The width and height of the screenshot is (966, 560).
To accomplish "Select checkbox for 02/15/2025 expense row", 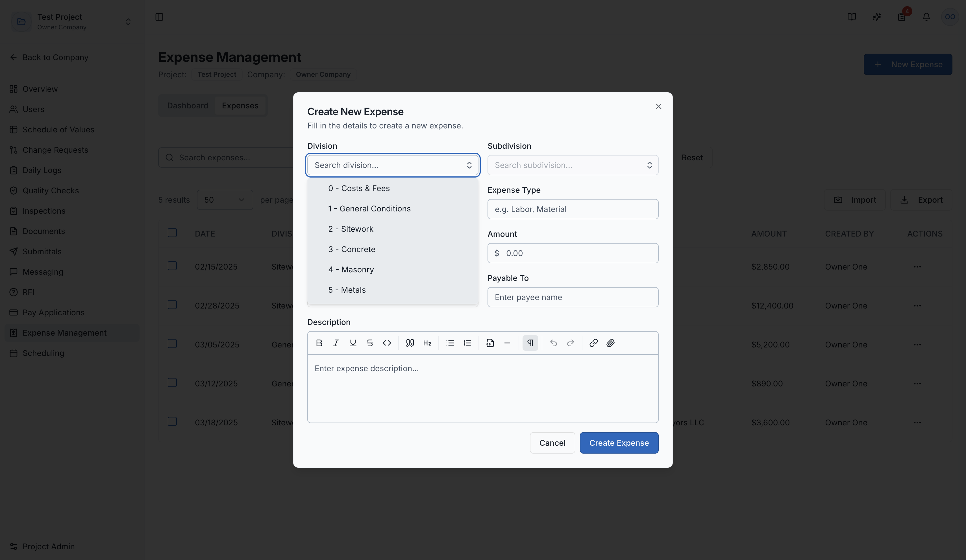I will point(172,265).
